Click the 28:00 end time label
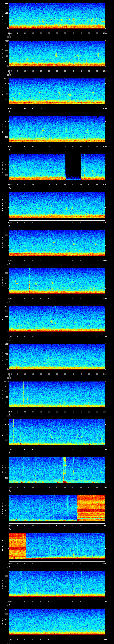Image resolution: width=114 pixels, height=644 pixels. pos(105,525)
